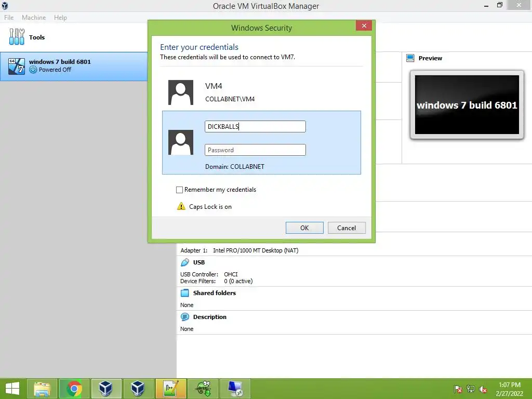The width and height of the screenshot is (532, 399).
Task: Select the windows 7 build 6801 VM icon
Action: (17, 66)
